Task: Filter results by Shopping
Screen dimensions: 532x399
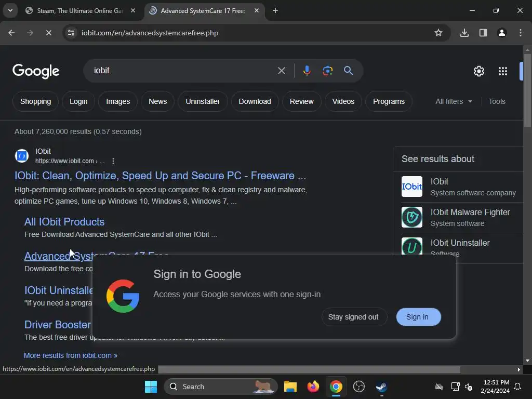Action: tap(36, 101)
